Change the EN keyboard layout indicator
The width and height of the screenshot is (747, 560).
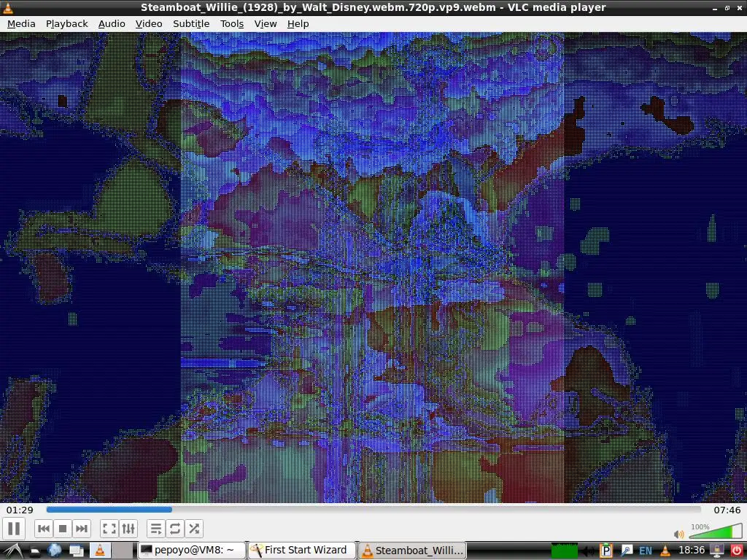click(646, 551)
